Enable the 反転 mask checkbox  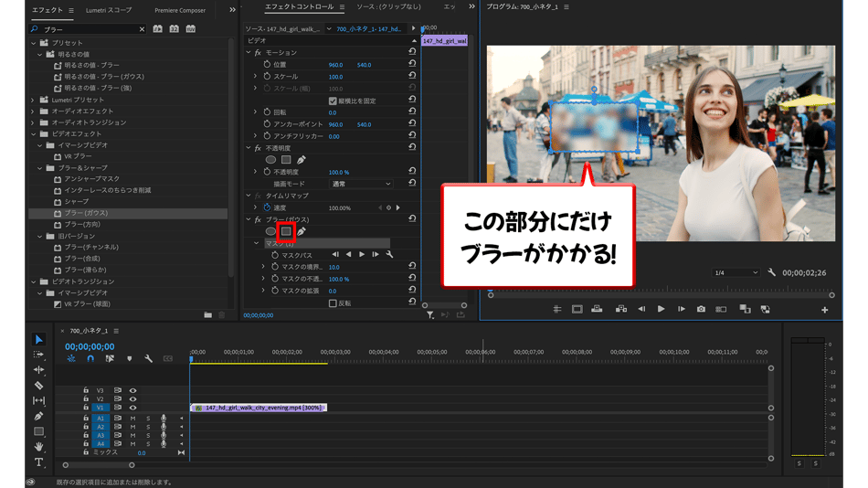333,303
